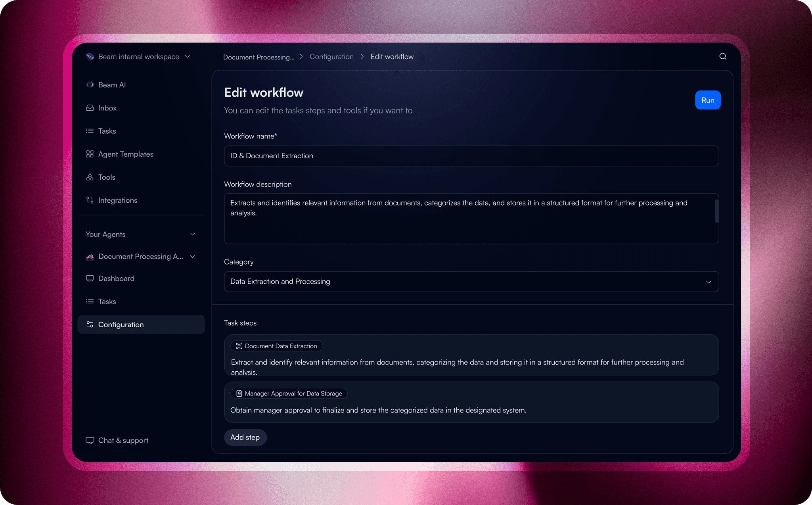Expand the Document Processing Agent entry

point(193,256)
